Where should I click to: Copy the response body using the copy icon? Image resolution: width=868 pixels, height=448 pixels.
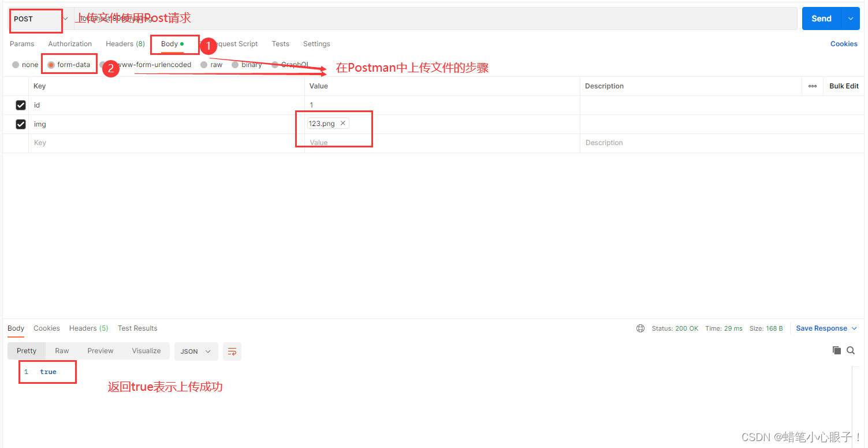point(837,350)
